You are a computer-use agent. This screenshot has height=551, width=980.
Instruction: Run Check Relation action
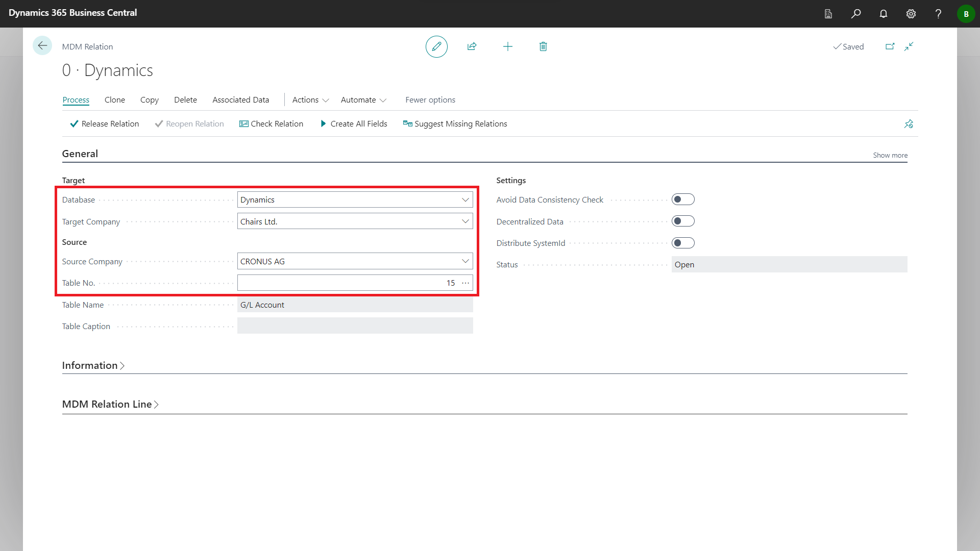271,124
